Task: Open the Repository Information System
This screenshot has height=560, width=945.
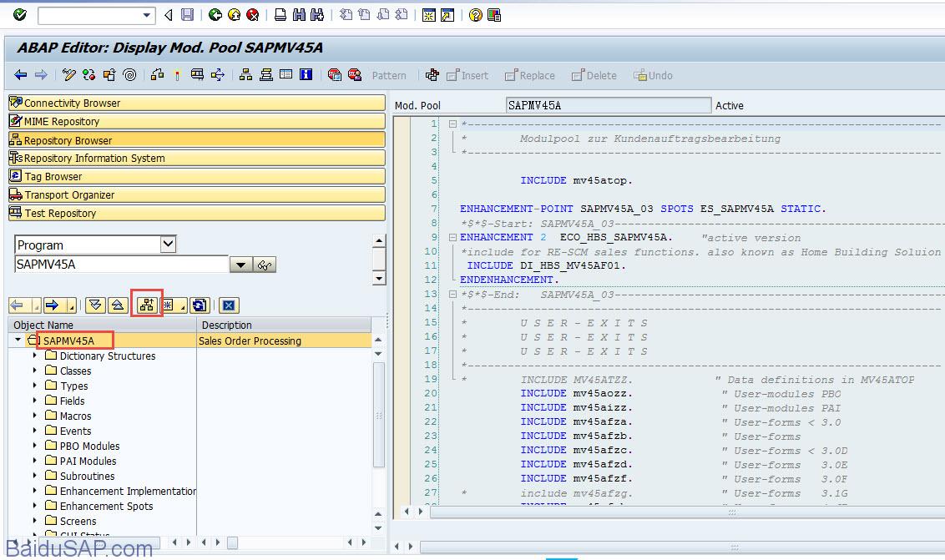Action: (x=93, y=159)
